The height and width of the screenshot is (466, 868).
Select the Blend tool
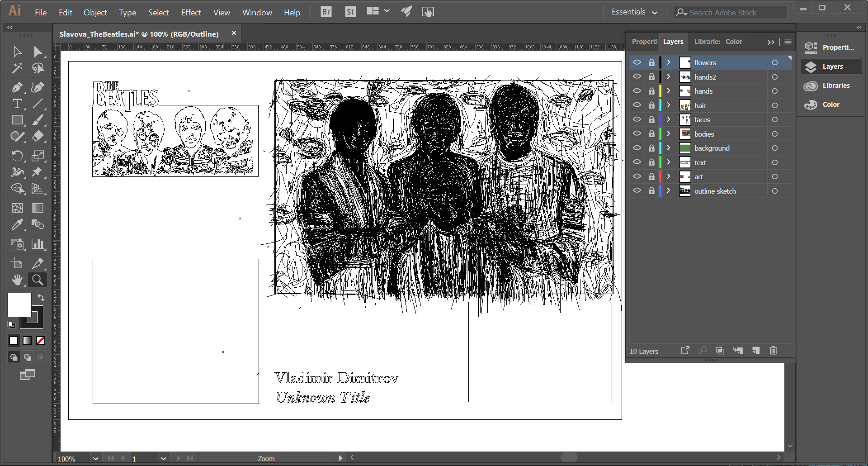pos(38,224)
